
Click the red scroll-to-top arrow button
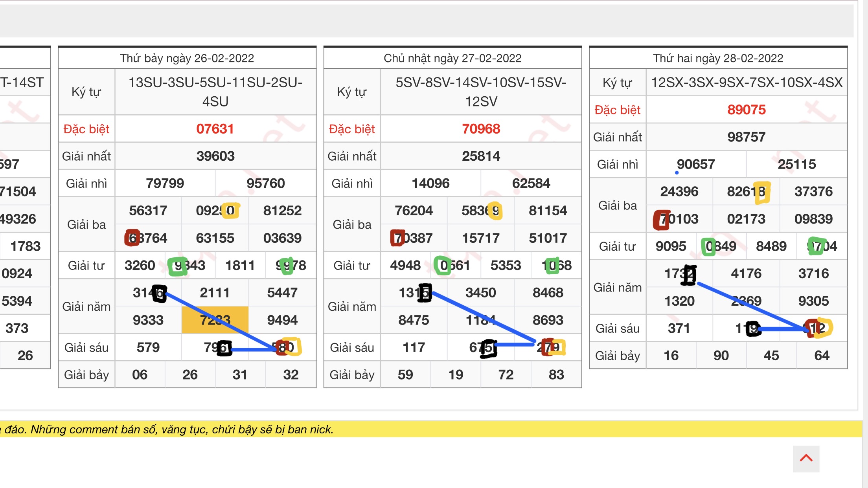coord(806,459)
